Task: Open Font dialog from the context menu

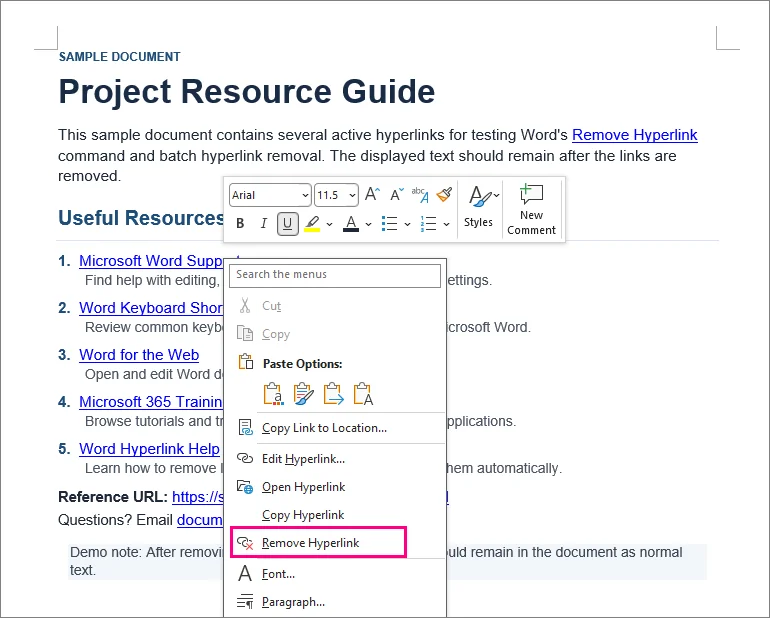Action: click(336, 573)
